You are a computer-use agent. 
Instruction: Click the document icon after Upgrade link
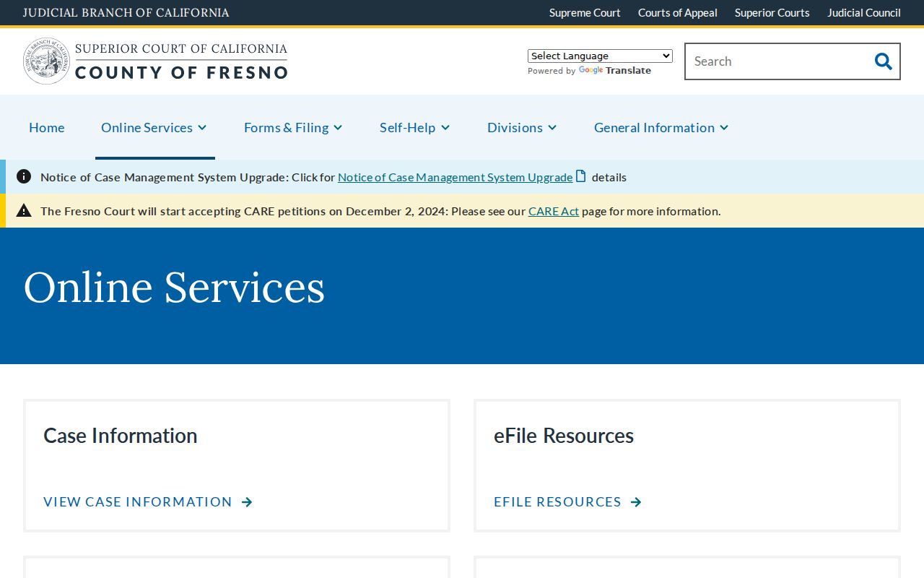pyautogui.click(x=581, y=176)
